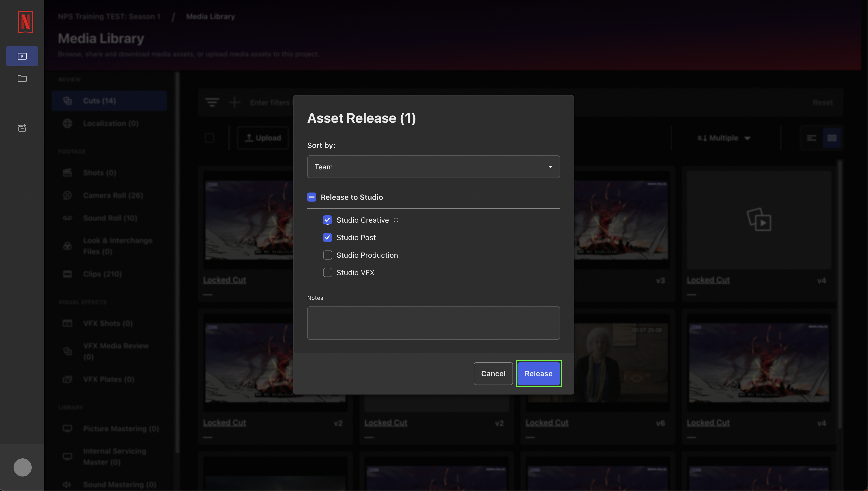
Task: Check Studio Production checkbox
Action: click(327, 255)
